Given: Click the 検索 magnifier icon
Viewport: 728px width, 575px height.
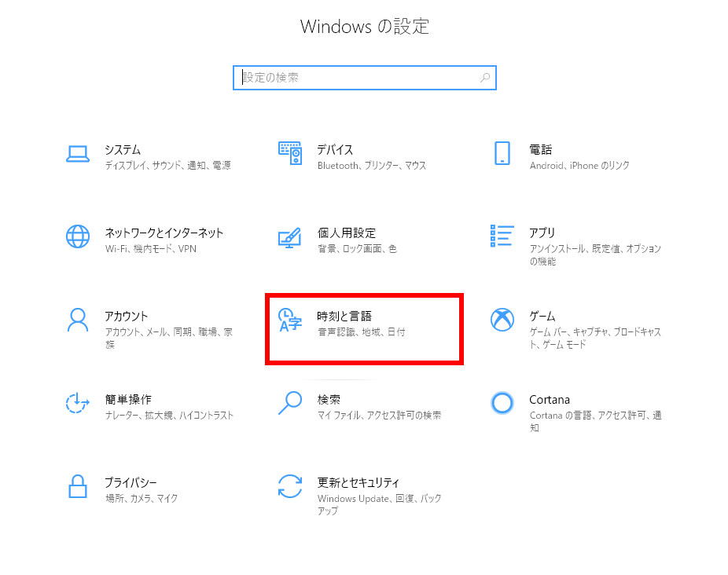Looking at the screenshot, I should (x=290, y=403).
